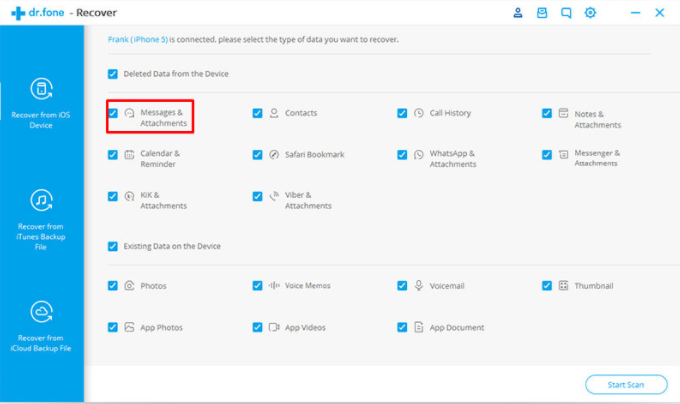Toggle the Kik & Attachments checkbox

(x=113, y=196)
